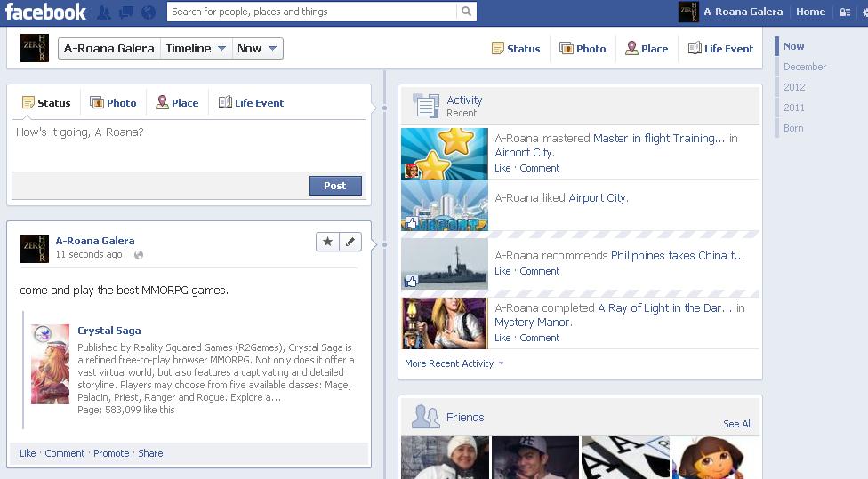
Task: Open the notifications globe icon
Action: coord(148,12)
